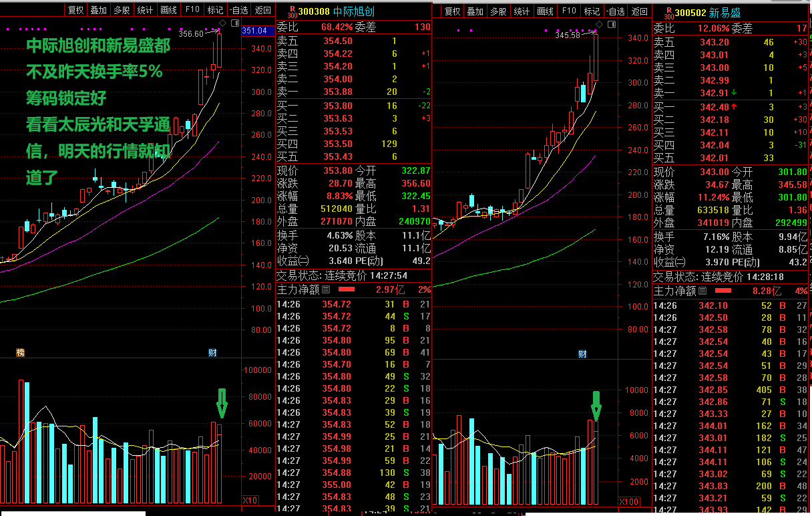Click 主力净额 red bar for 新易盛
812x516 pixels.
tap(723, 291)
